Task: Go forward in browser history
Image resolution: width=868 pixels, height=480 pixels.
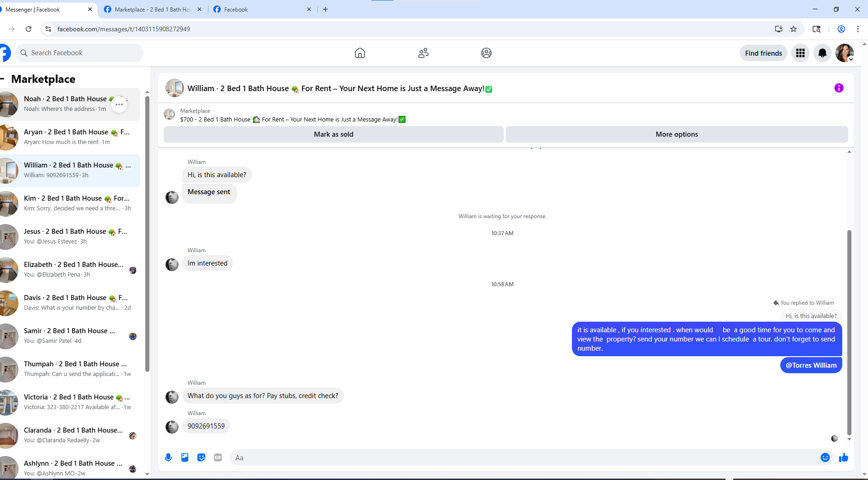Action: click(12, 29)
